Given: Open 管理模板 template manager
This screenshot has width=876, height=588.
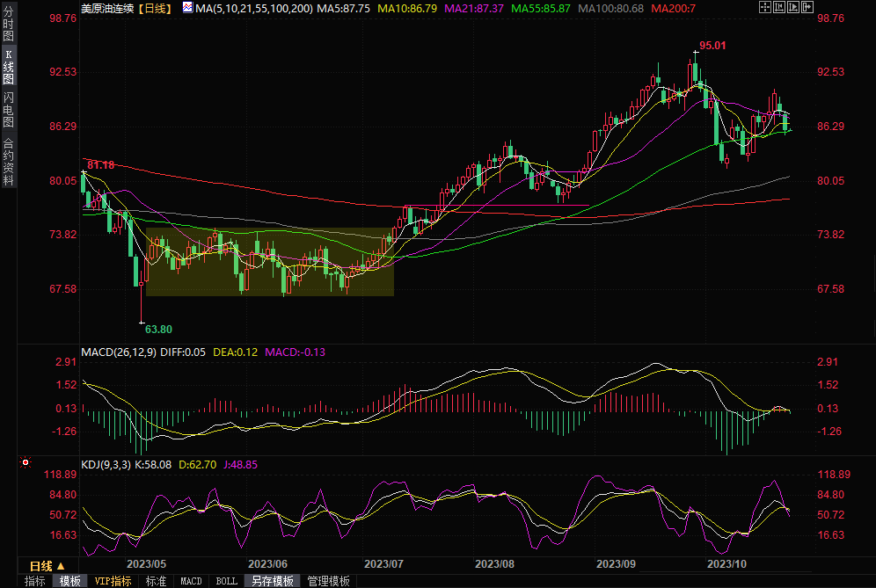Looking at the screenshot, I should click(x=328, y=581).
